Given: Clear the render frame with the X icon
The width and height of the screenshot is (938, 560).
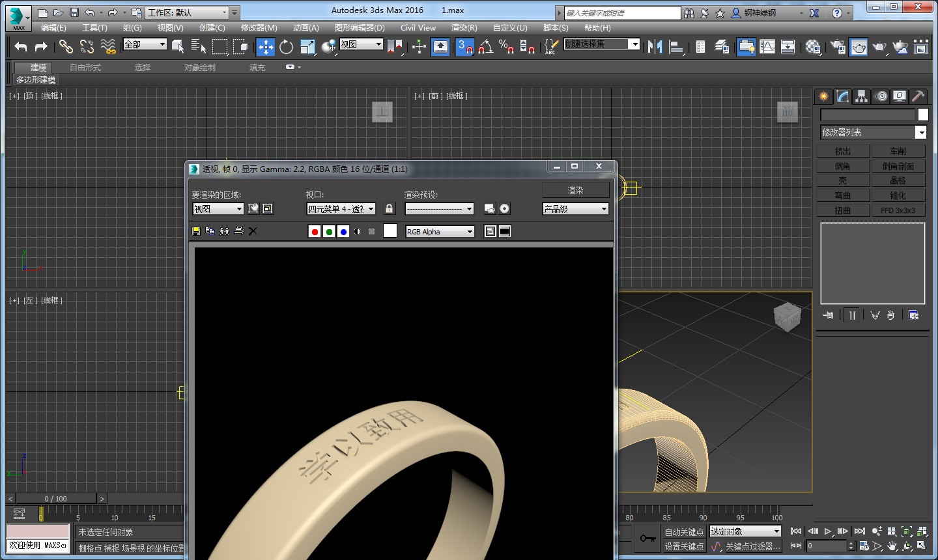Looking at the screenshot, I should 253,231.
